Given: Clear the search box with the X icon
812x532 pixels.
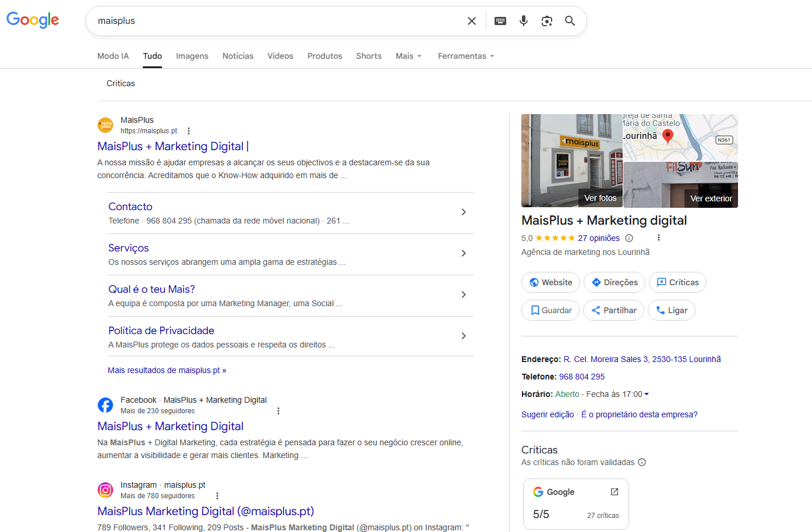Looking at the screenshot, I should pos(472,21).
